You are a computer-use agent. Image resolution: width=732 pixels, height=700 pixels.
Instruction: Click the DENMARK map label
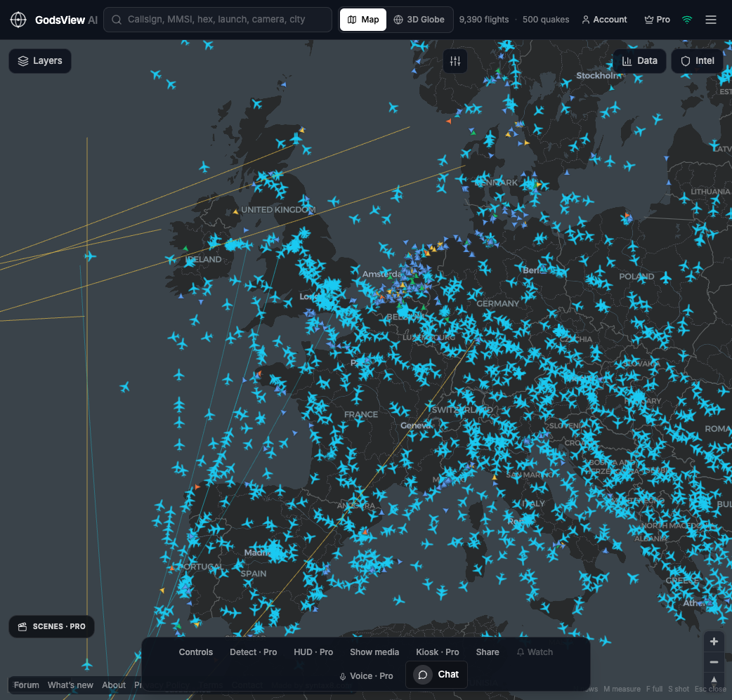496,183
